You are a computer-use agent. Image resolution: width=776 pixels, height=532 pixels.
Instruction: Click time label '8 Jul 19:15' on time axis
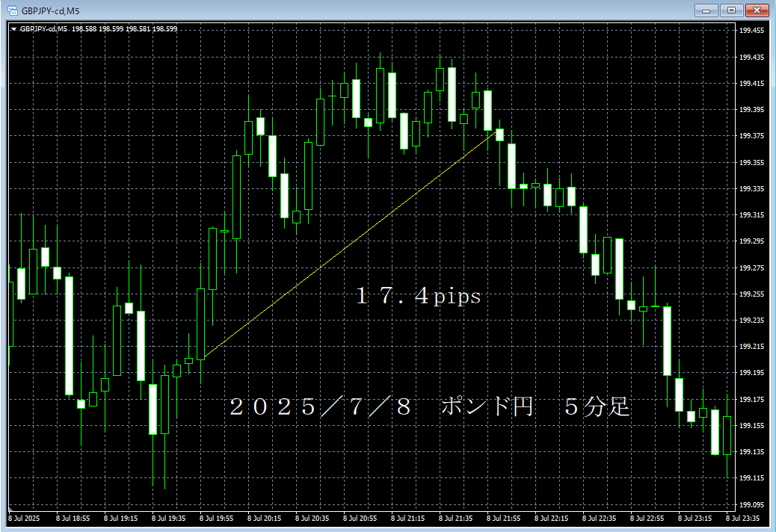tap(121, 519)
